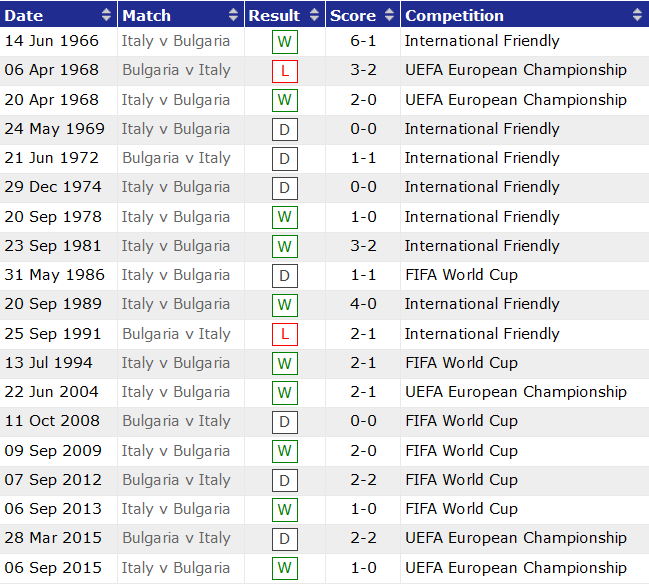This screenshot has width=649, height=585.
Task: Sort by Competition column arrows
Action: pyautogui.click(x=638, y=15)
